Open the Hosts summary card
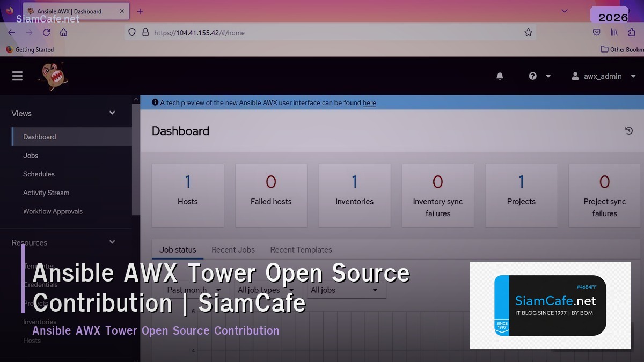Viewport: 644px width, 362px height. coord(188,195)
